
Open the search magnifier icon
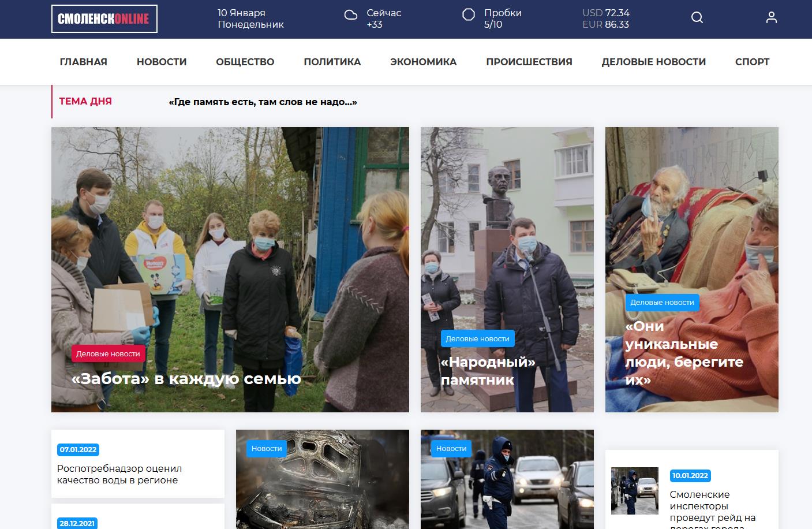(697, 18)
